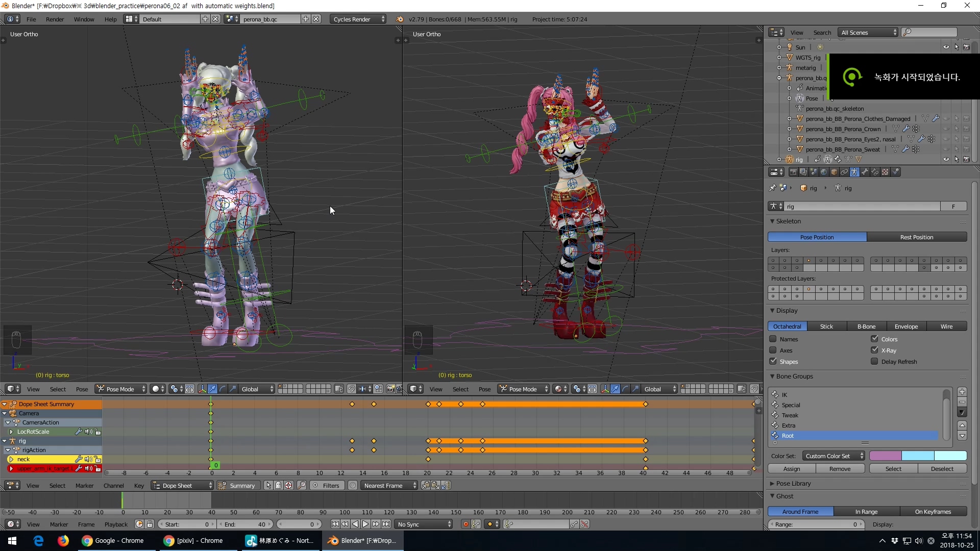Click dope sheet magnifier search icon
This screenshot has width=980, height=551.
tap(302, 485)
